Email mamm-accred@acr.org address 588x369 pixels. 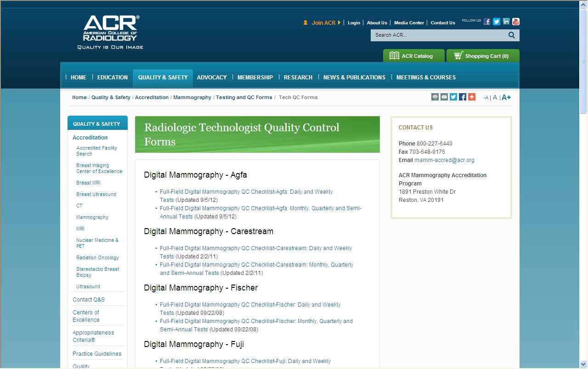(x=444, y=160)
